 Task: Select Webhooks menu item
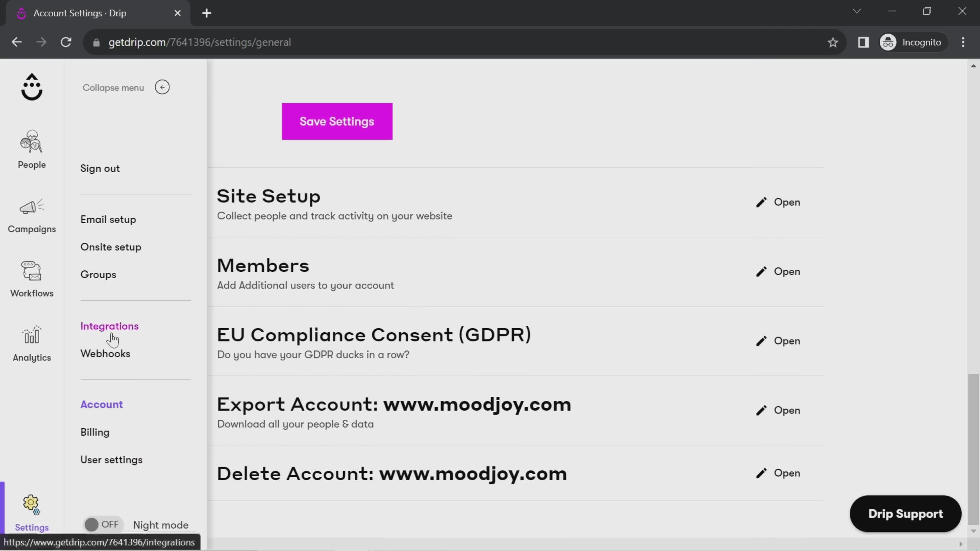[x=106, y=354]
